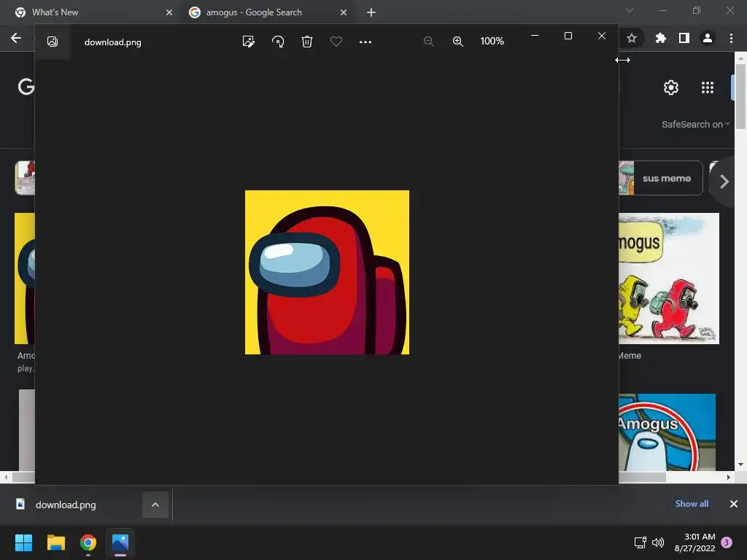Rotate the image using the rotate icon
The height and width of the screenshot is (560, 747).
pyautogui.click(x=278, y=42)
